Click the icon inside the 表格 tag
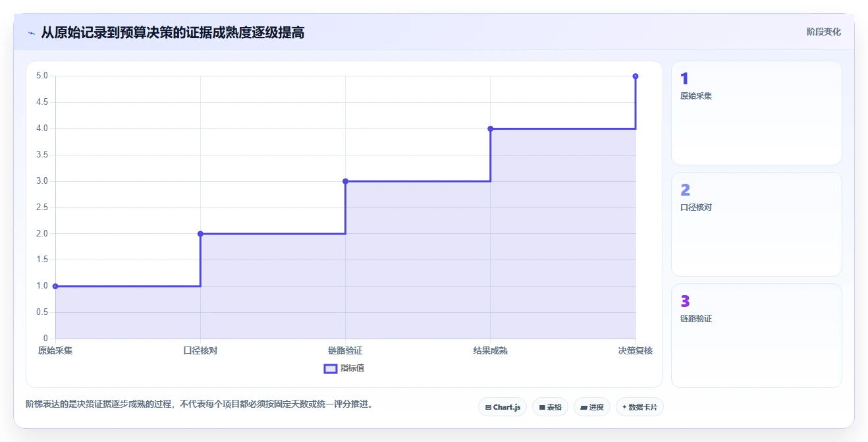Screen dimensions: 868x442 (x=542, y=407)
